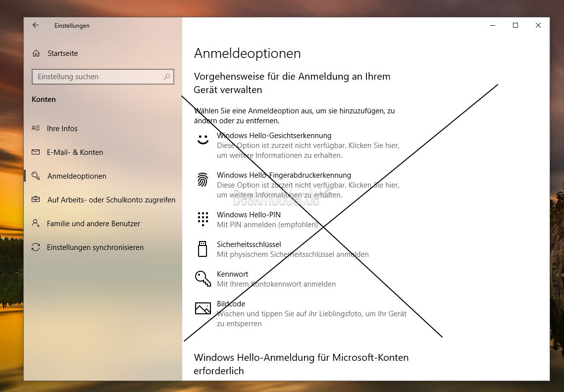Expand the Bildcode sign-in option
The height and width of the screenshot is (392, 564).
(x=302, y=313)
